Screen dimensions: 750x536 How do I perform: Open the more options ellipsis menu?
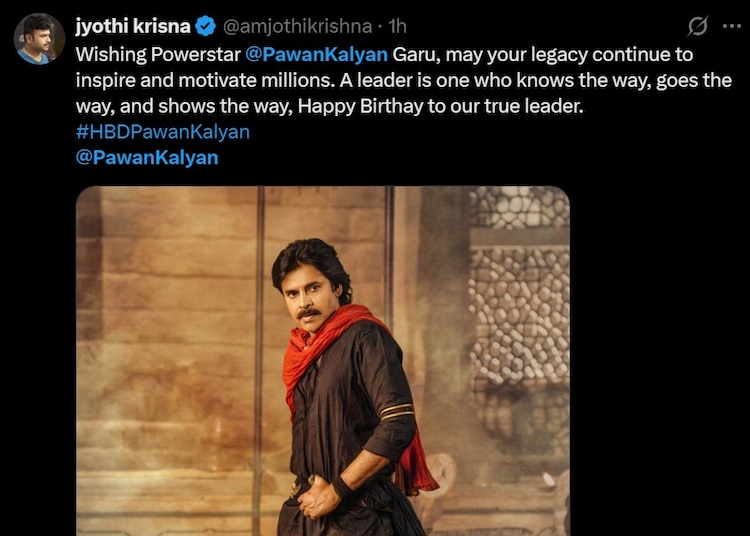[x=731, y=27]
